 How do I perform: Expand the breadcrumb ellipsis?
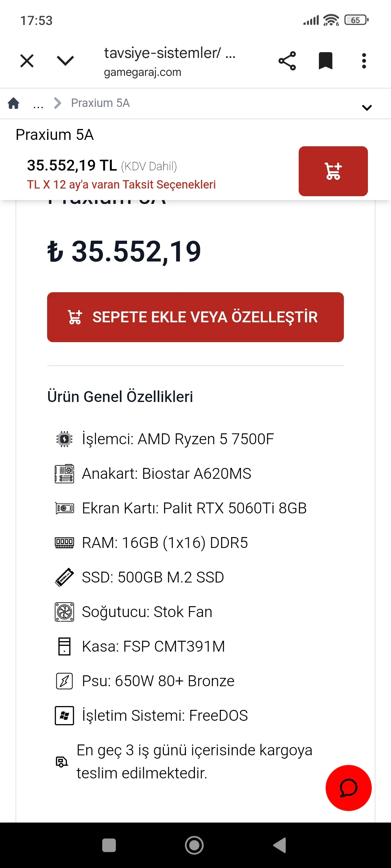38,104
